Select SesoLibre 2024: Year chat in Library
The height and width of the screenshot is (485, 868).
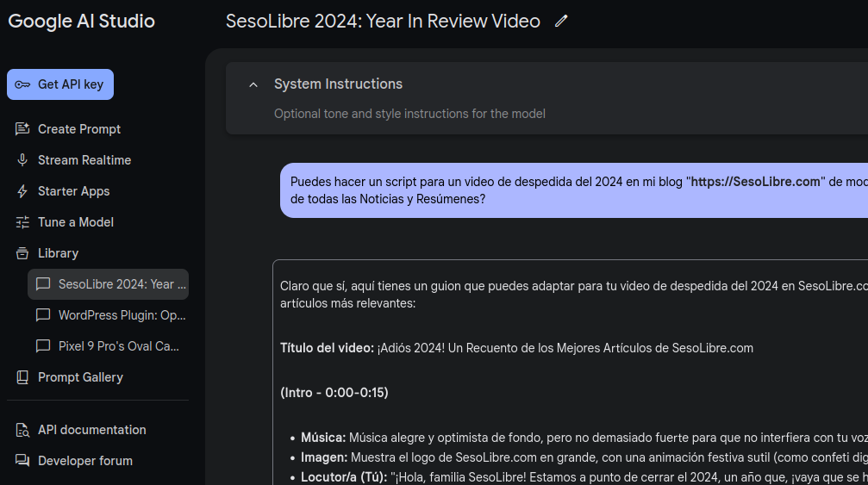(109, 284)
